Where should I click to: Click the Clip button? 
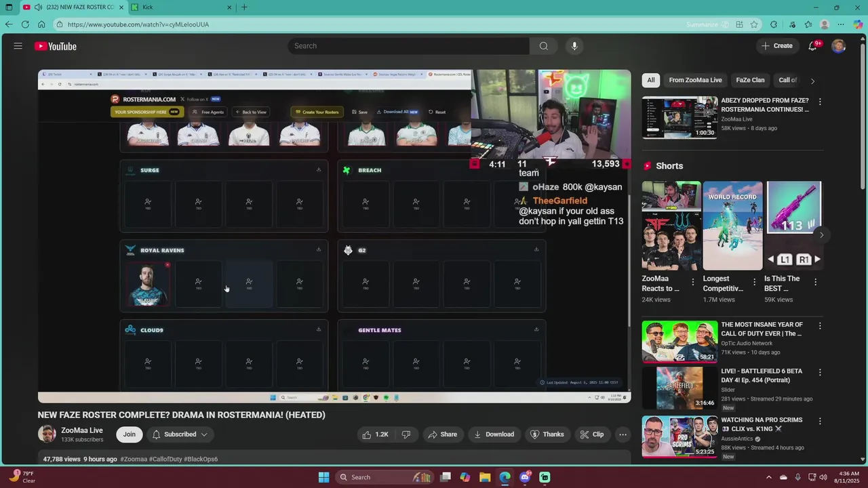(x=591, y=434)
